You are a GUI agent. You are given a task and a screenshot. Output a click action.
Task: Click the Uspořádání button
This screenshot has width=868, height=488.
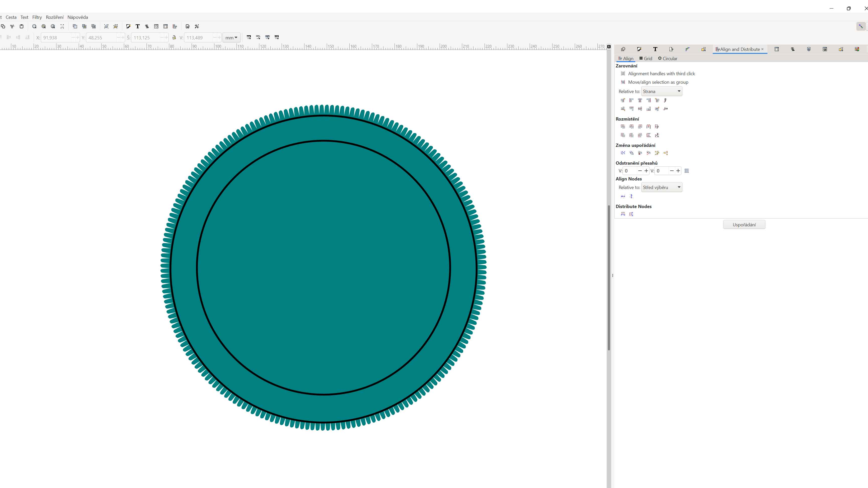click(x=744, y=225)
